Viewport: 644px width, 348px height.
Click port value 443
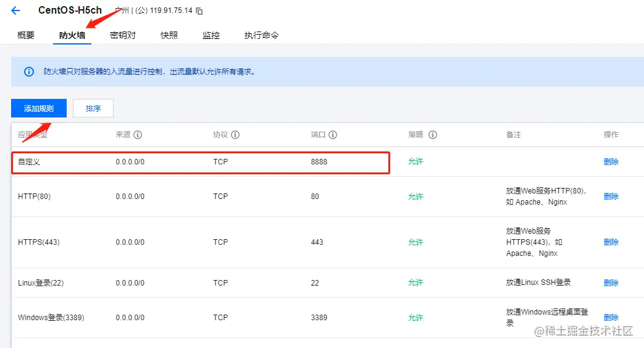(x=317, y=242)
